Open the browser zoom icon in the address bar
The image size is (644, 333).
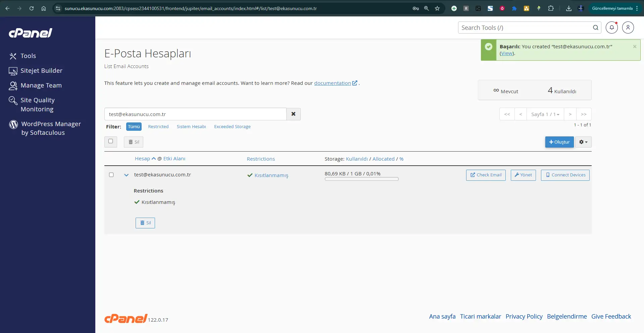tap(427, 8)
